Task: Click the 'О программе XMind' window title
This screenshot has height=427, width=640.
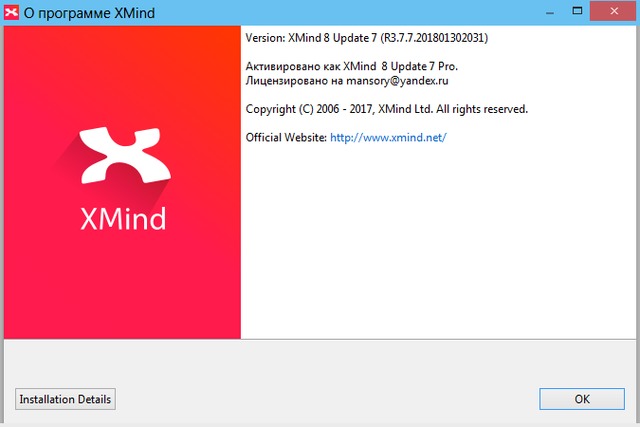Action: pos(85,12)
